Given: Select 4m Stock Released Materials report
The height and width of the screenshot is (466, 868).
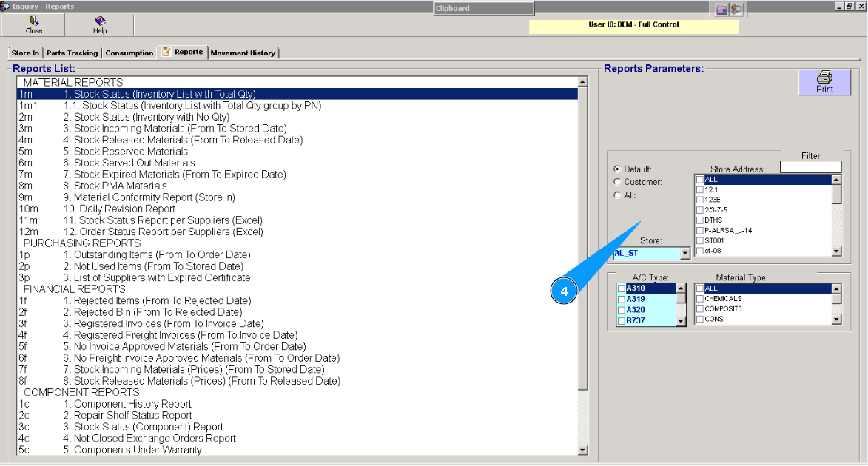Looking at the screenshot, I should pyautogui.click(x=297, y=140).
